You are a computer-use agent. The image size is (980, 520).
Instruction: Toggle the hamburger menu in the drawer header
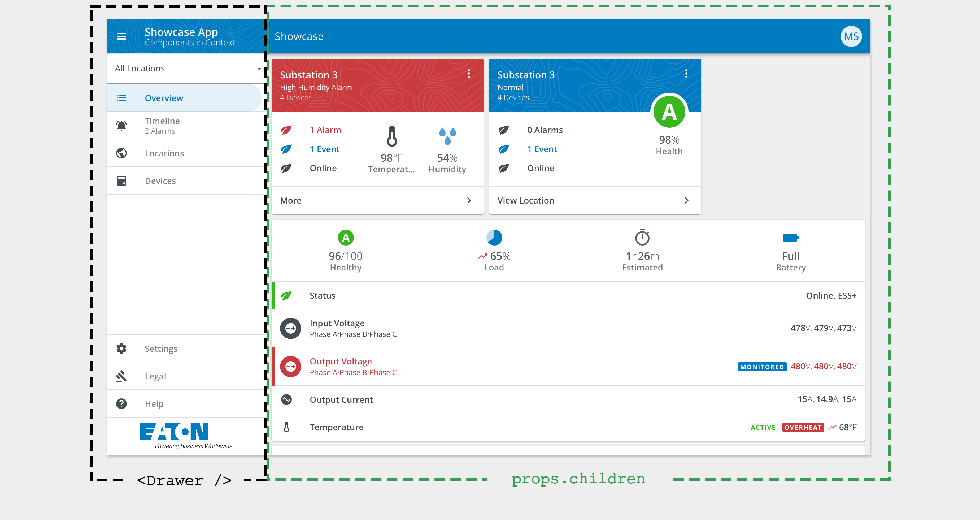point(121,37)
